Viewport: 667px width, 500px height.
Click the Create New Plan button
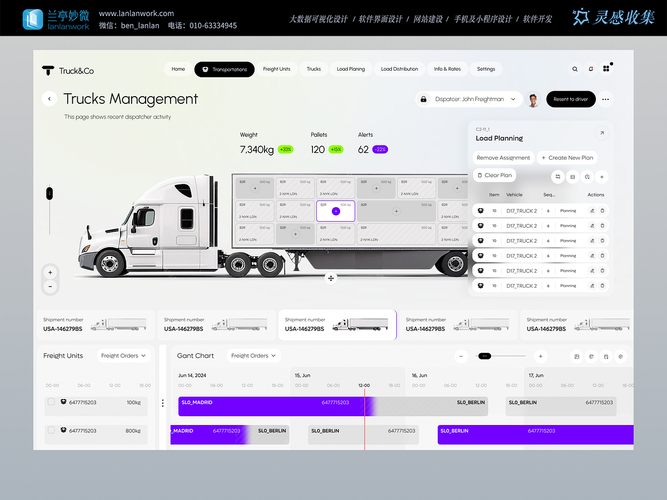coord(567,158)
